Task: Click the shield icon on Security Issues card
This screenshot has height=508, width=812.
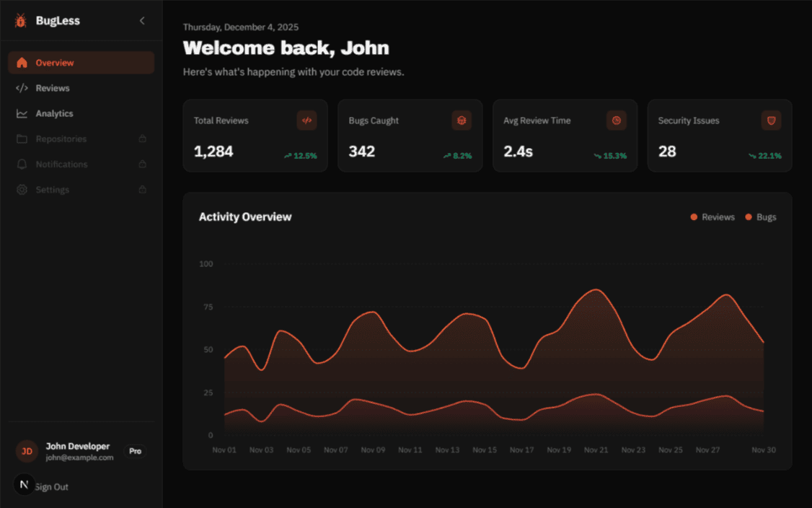Action: (x=771, y=121)
